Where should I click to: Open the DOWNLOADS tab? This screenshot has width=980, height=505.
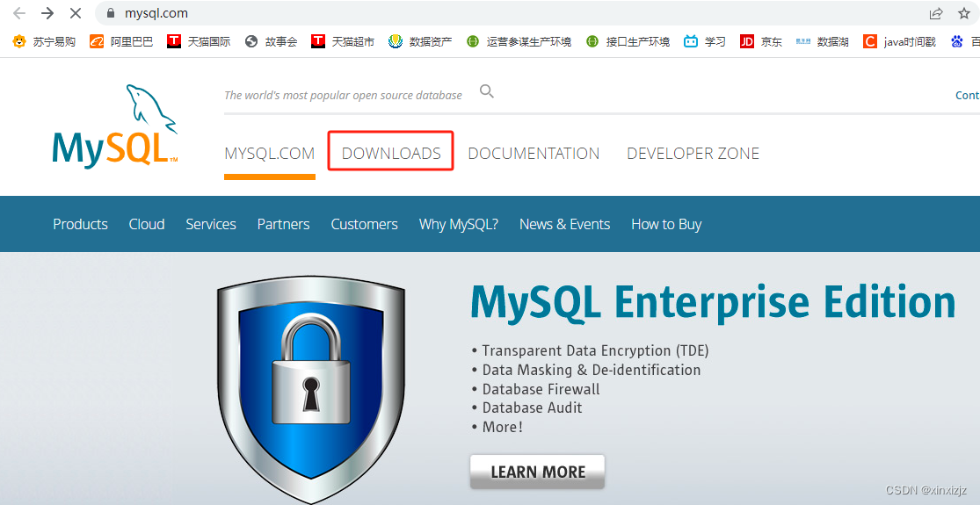pos(391,154)
